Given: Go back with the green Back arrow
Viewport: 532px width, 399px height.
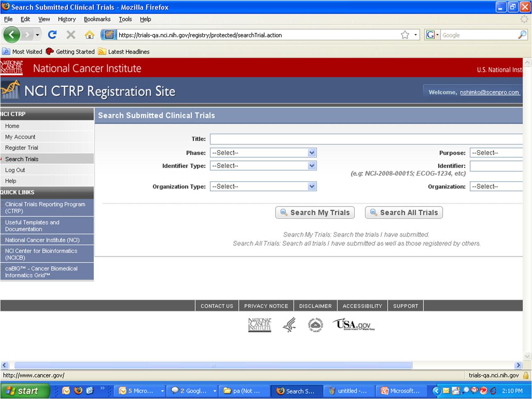Looking at the screenshot, I should pyautogui.click(x=12, y=35).
